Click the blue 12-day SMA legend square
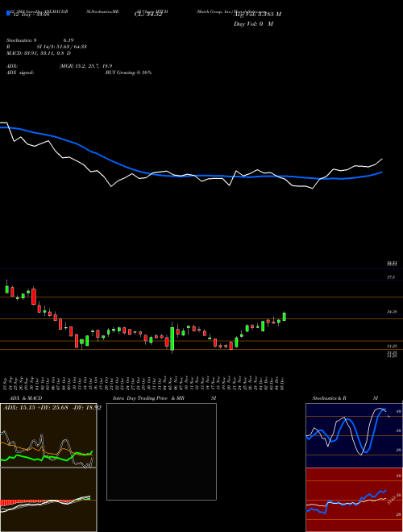 point(8,13)
